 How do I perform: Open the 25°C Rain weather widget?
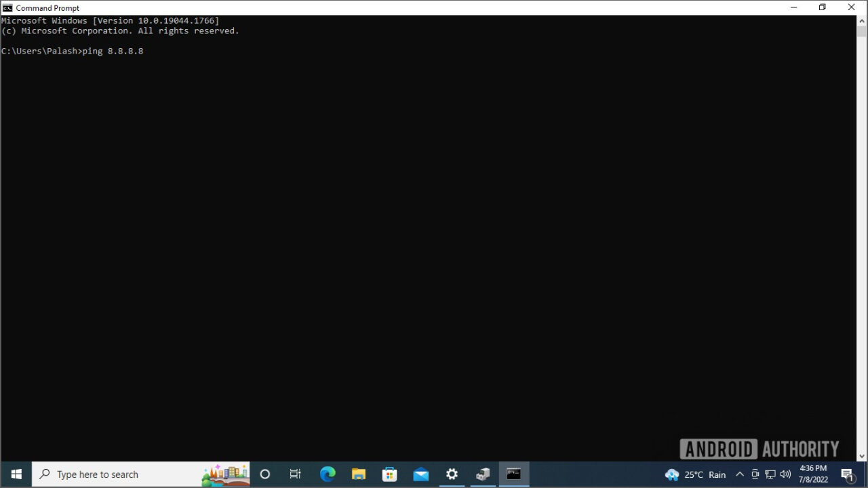695,474
